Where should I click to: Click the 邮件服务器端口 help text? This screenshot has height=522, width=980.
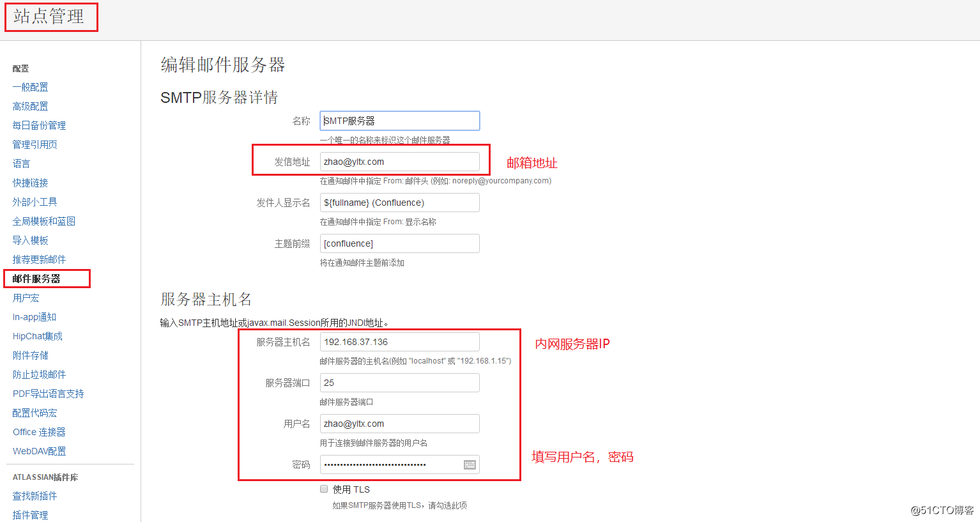click(347, 402)
